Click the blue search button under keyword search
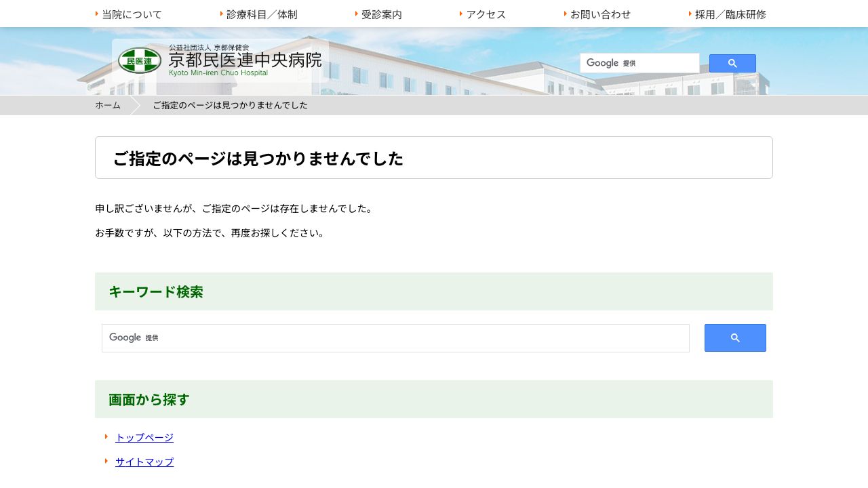Image resolution: width=868 pixels, height=488 pixels. [734, 338]
